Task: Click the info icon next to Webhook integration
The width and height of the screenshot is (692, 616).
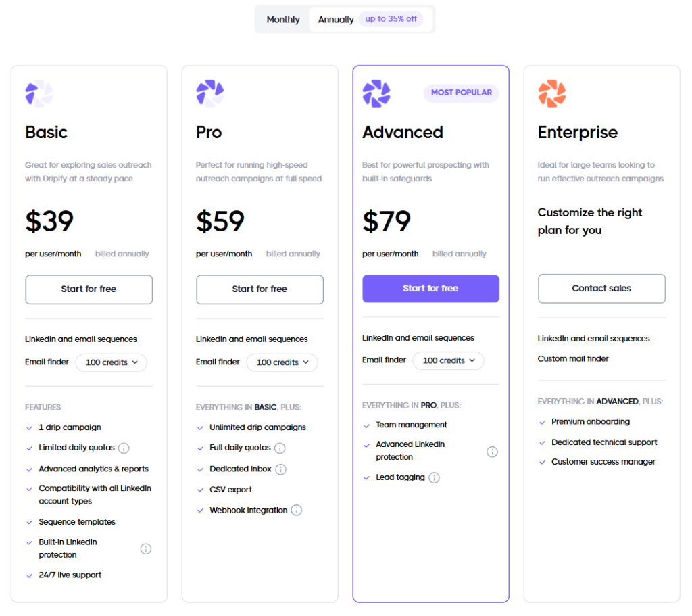Action: tap(296, 510)
